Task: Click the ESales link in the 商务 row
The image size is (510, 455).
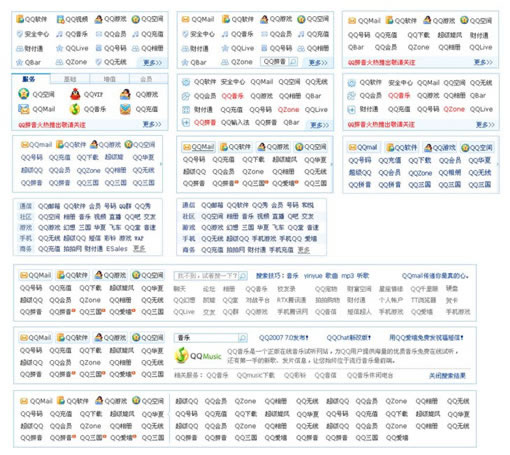Action: (117, 249)
